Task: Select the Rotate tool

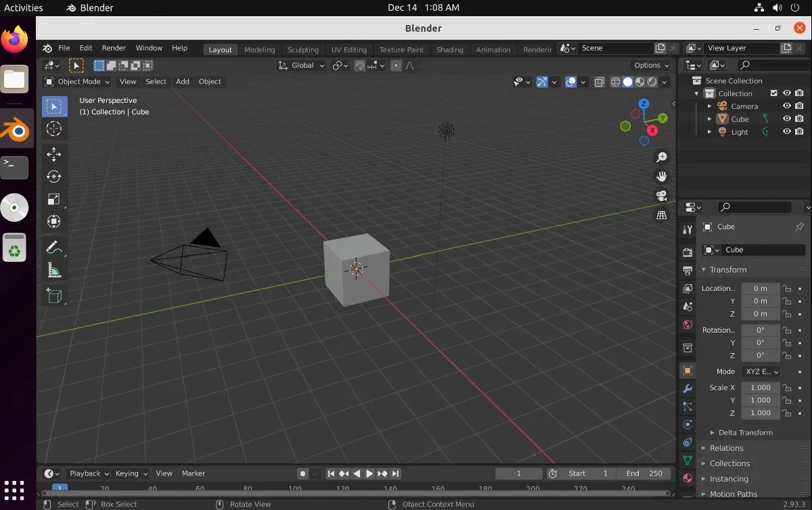Action: [x=54, y=177]
